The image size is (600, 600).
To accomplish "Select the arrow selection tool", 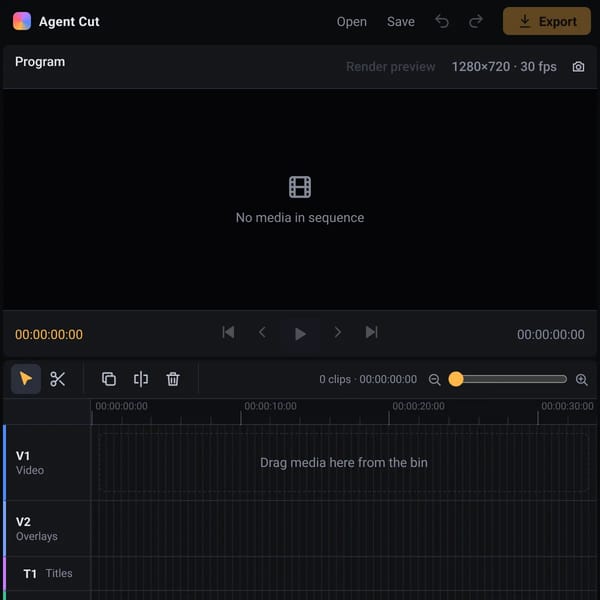I will point(26,379).
